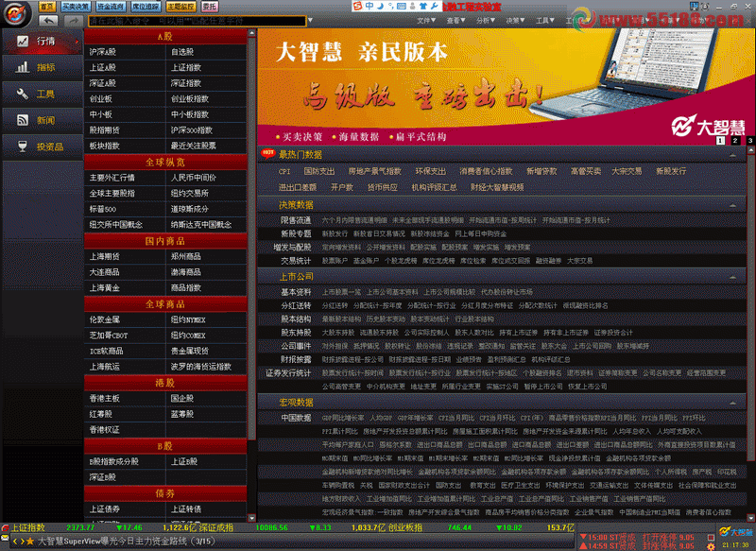This screenshot has width=756, height=551.
Task: Open the 查看 dropdown menu
Action: tap(455, 20)
